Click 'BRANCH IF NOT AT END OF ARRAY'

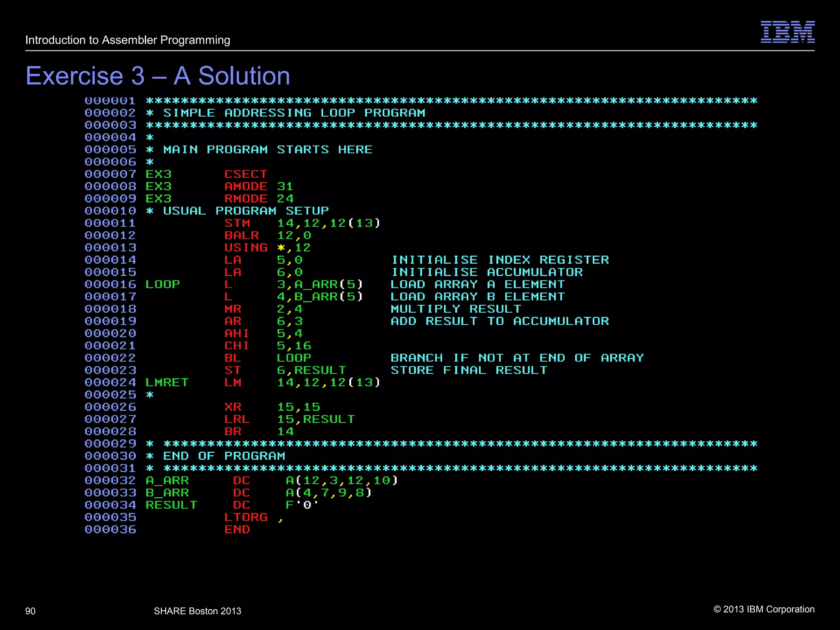pos(517,358)
